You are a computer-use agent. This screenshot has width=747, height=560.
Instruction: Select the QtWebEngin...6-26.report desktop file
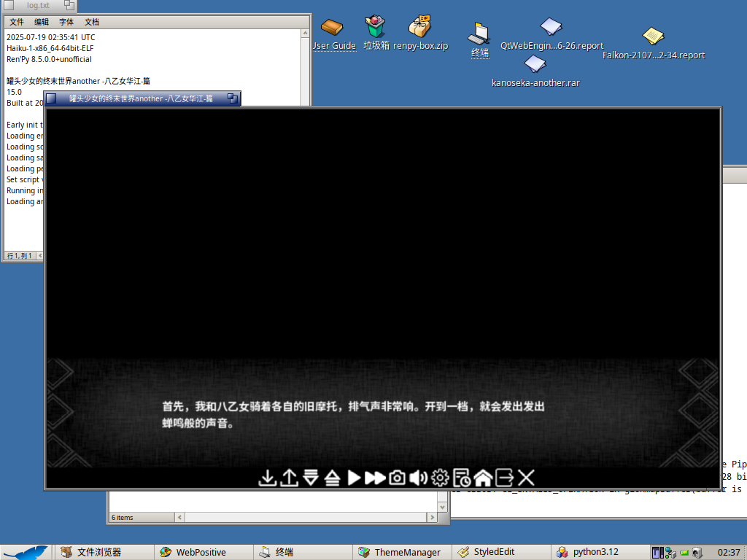(551, 34)
